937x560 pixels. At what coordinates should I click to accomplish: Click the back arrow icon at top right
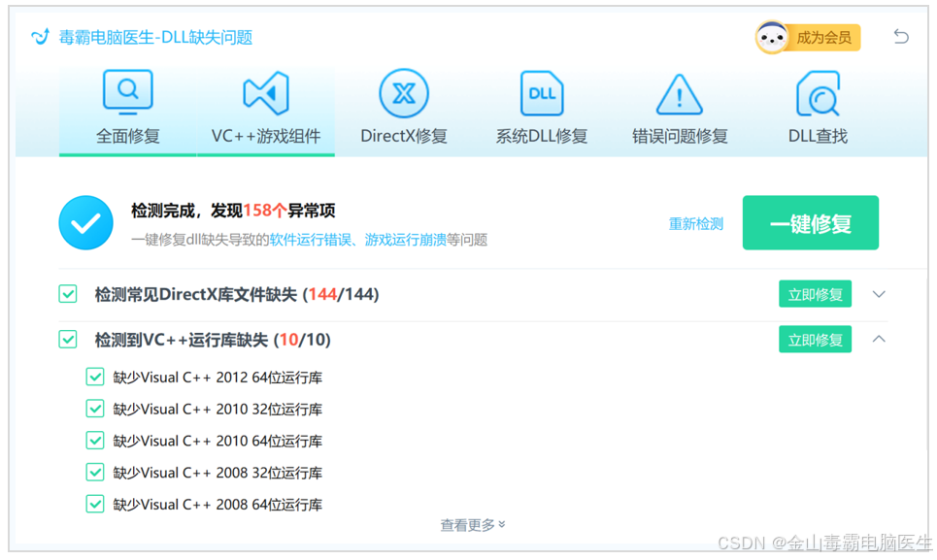point(901,37)
